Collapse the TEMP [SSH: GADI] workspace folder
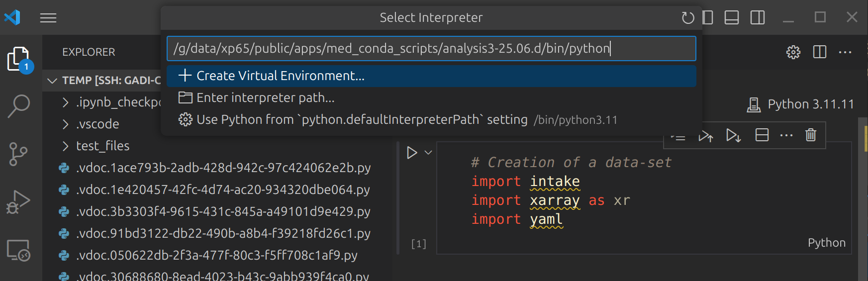The image size is (868, 281). point(52,81)
